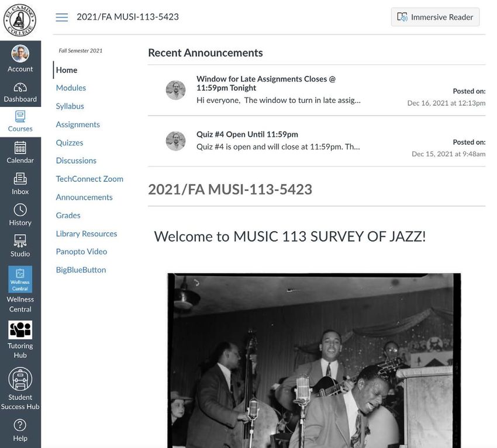Click the Dec 16, 2021 at 12:13pm date
Image resolution: width=497 pixels, height=448 pixels.
tap(446, 103)
